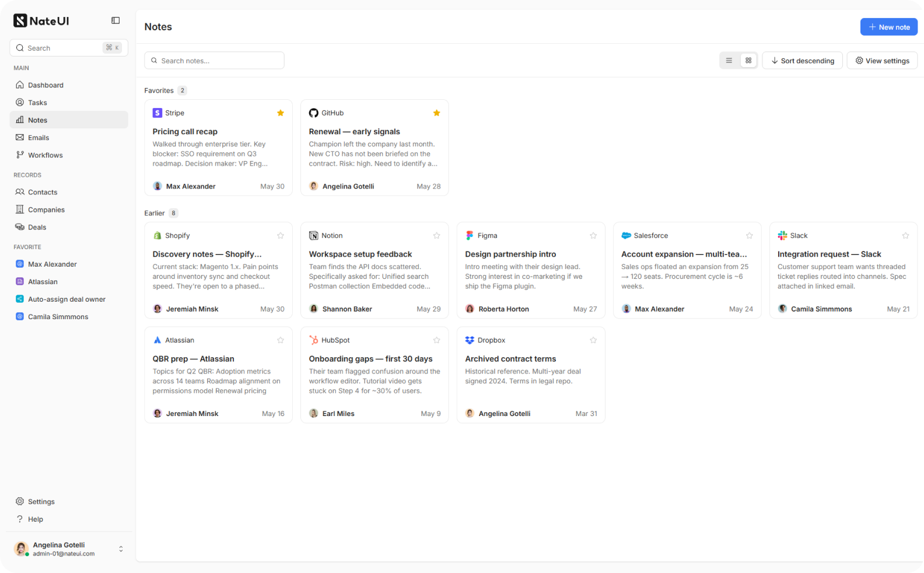Open the Sort descending control
This screenshot has height=573, width=924.
click(x=803, y=61)
